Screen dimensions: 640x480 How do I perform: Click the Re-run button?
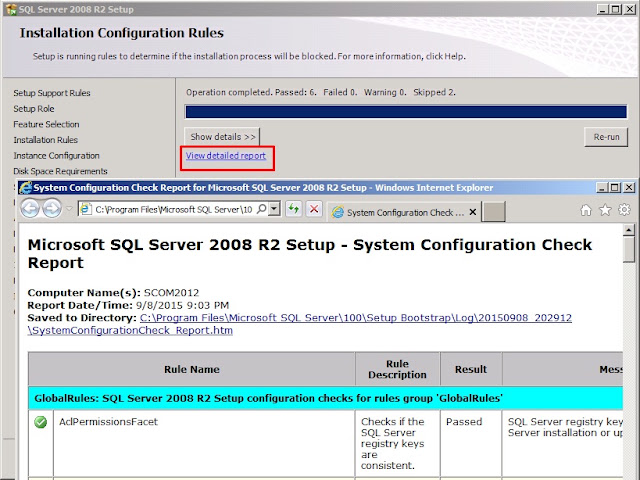coord(606,137)
